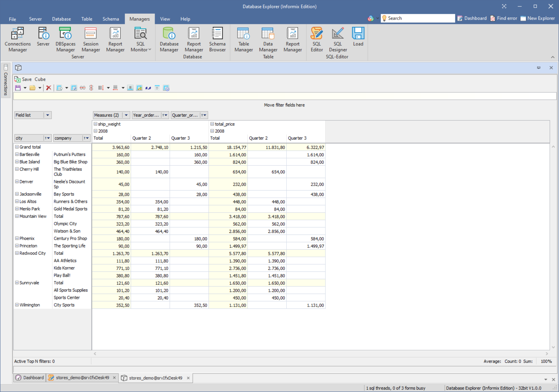Click the horizontal scrollbar right arrow
The width and height of the screenshot is (559, 392).
coord(547,354)
